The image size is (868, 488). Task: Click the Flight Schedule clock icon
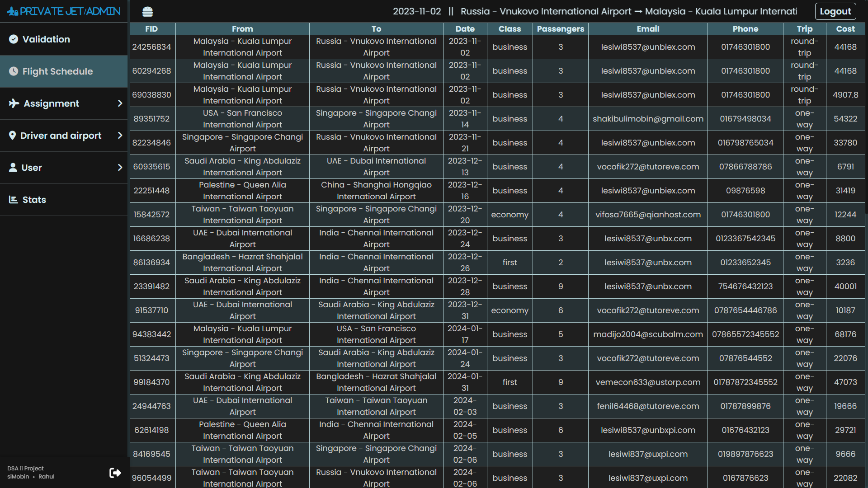pyautogui.click(x=14, y=71)
